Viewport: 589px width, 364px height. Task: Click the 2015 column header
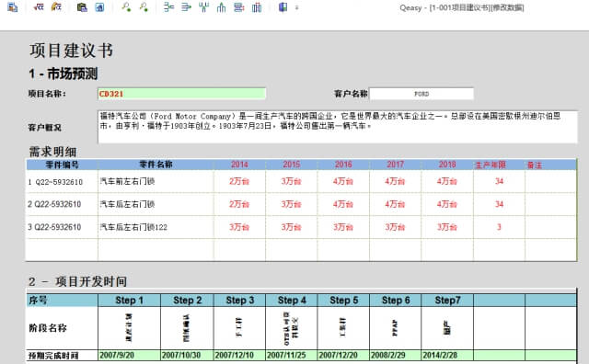tap(292, 165)
